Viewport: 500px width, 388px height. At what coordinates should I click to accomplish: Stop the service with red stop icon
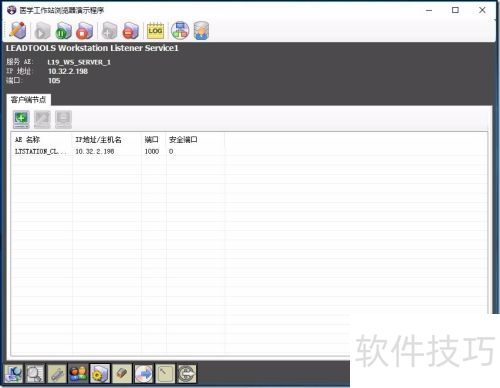click(x=84, y=31)
